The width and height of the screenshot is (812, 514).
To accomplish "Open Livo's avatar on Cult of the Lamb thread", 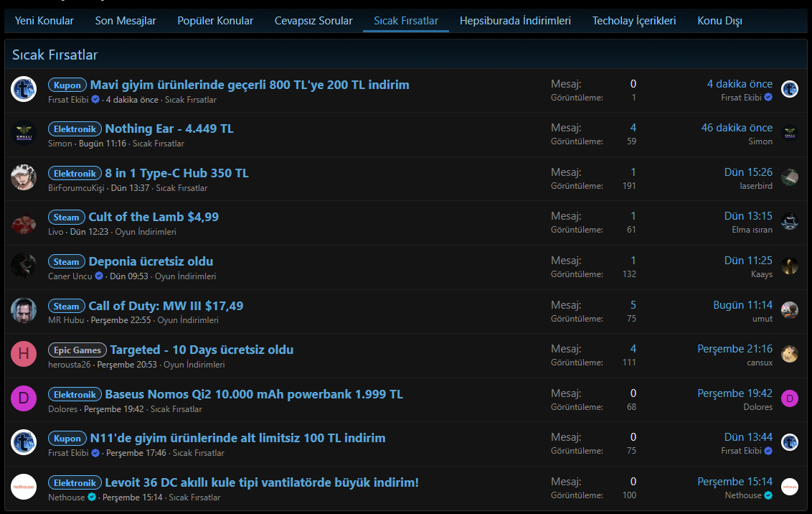I will [24, 222].
